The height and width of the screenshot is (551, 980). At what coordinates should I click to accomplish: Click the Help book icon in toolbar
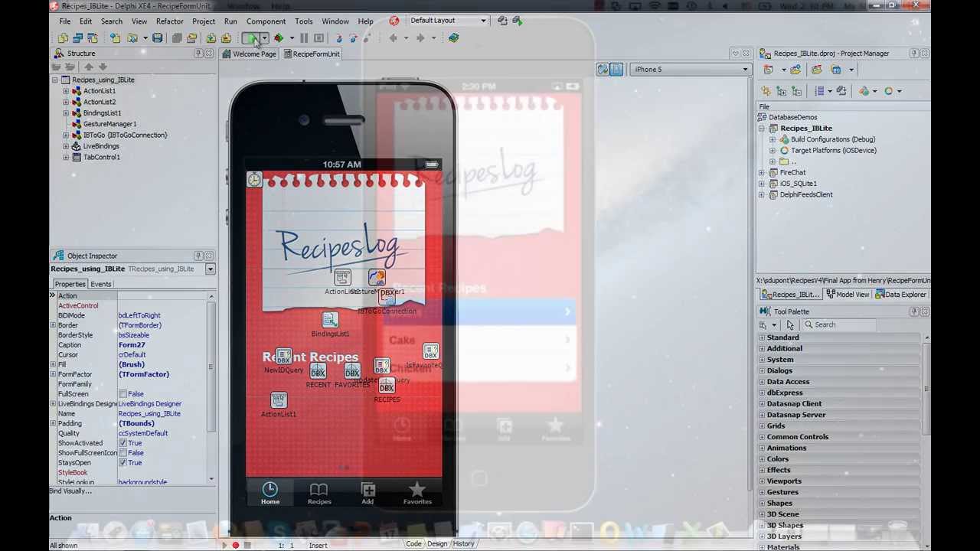pyautogui.click(x=453, y=37)
